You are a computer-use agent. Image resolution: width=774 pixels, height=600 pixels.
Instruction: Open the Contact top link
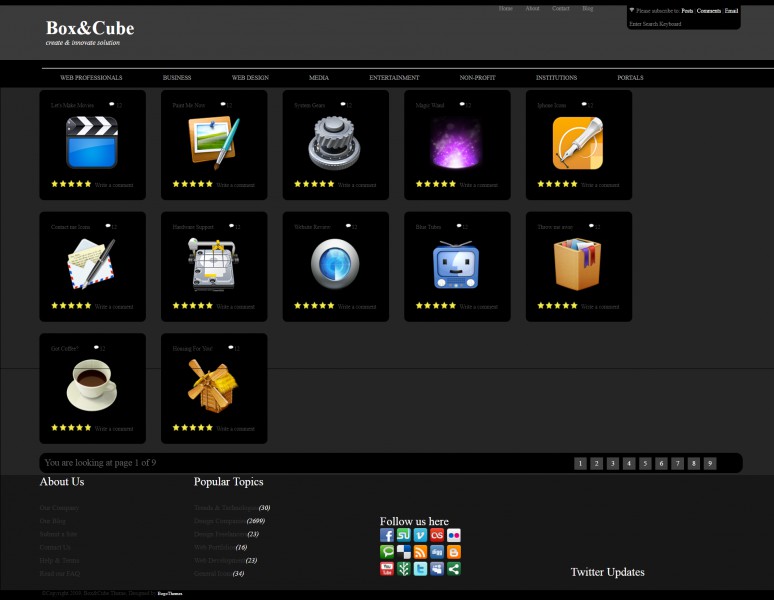[561, 8]
